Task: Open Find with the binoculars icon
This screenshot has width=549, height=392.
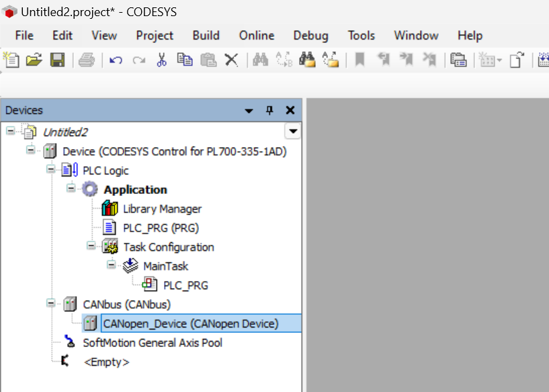Action: 261,60
